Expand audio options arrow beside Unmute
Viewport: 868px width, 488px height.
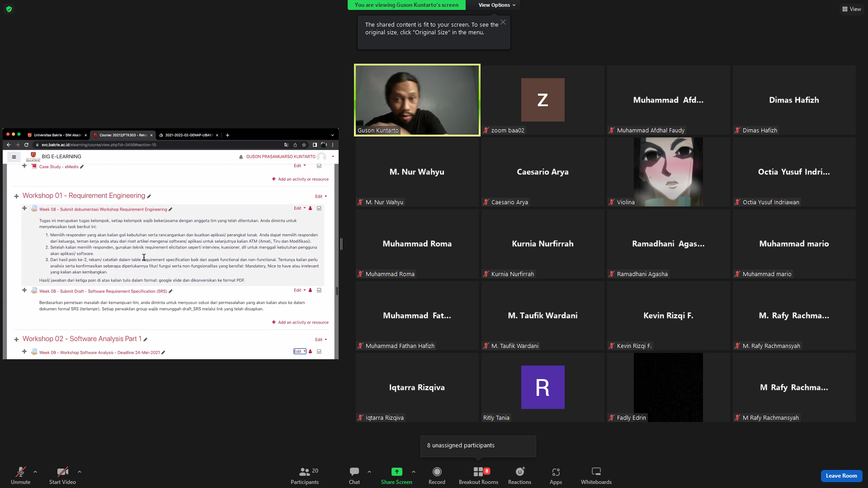[x=35, y=472]
